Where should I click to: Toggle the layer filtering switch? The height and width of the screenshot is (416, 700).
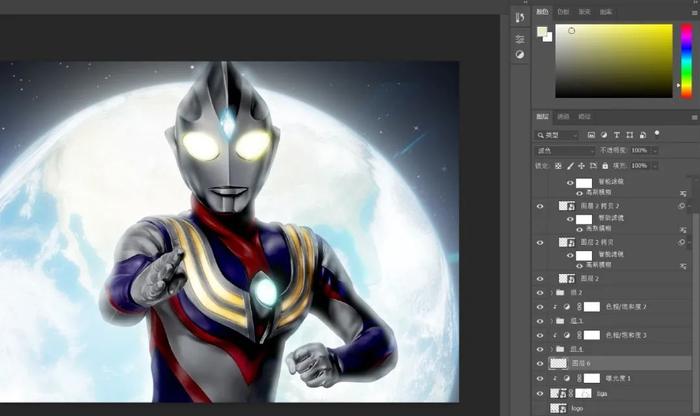(x=657, y=133)
